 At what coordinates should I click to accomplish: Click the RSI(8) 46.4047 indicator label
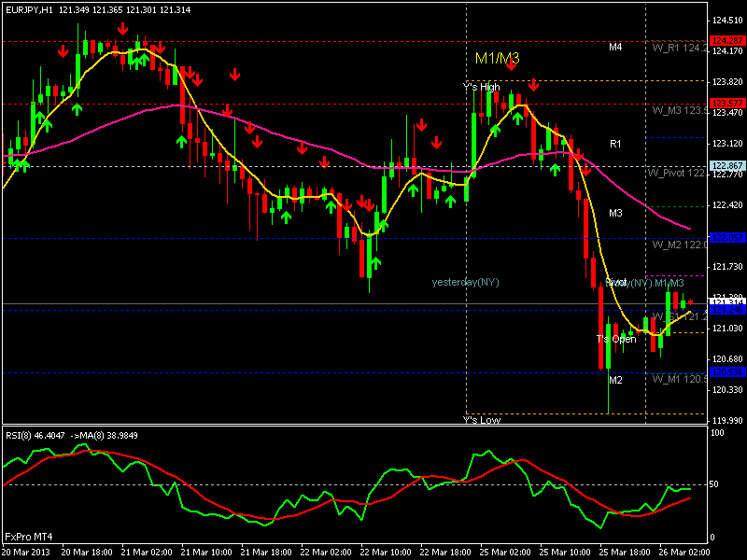[x=35, y=435]
